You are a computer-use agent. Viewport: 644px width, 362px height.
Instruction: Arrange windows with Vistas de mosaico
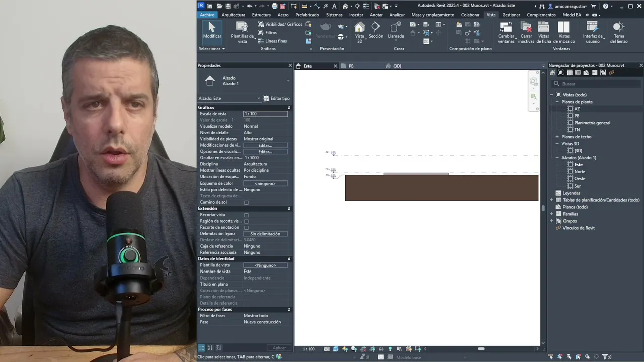tap(564, 32)
